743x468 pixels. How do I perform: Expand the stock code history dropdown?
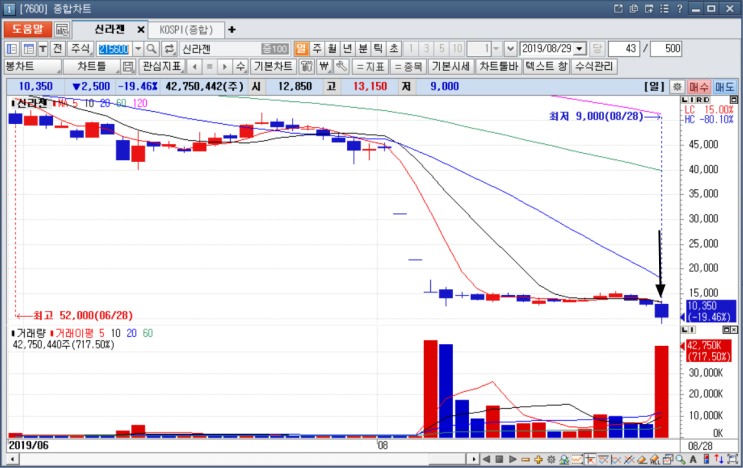tap(138, 49)
